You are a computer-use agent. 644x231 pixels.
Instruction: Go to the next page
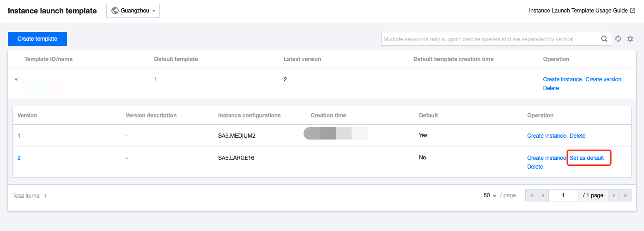pyautogui.click(x=614, y=195)
